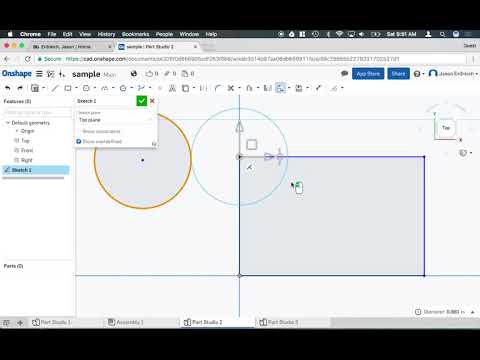480x360 pixels.
Task: Click the feature filter search field
Action: point(37,112)
